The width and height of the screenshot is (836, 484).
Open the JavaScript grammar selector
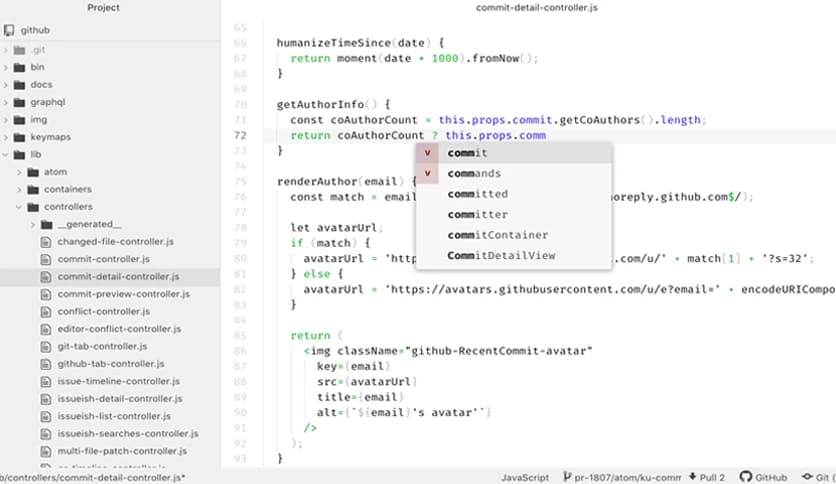click(x=525, y=478)
